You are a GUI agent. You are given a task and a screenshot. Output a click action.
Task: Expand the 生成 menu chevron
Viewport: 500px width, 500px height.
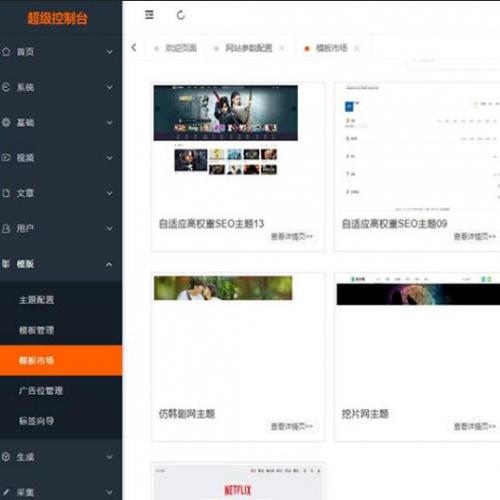pyautogui.click(x=109, y=457)
